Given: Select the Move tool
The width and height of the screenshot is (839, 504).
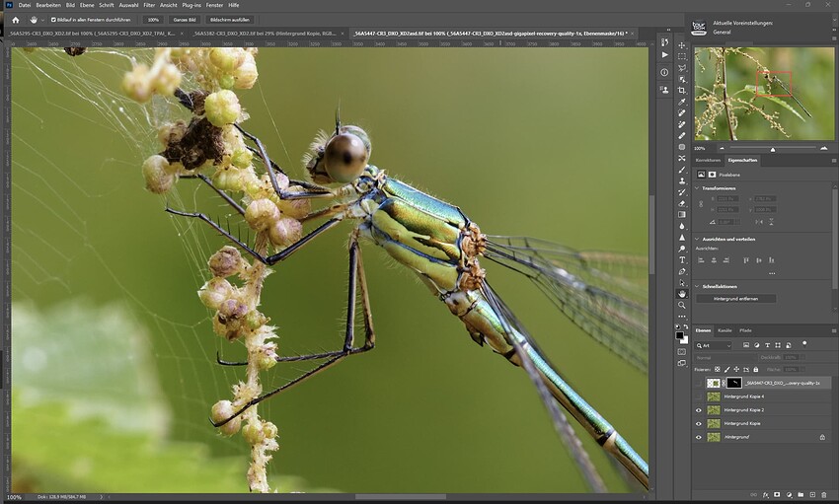Looking at the screenshot, I should [682, 45].
